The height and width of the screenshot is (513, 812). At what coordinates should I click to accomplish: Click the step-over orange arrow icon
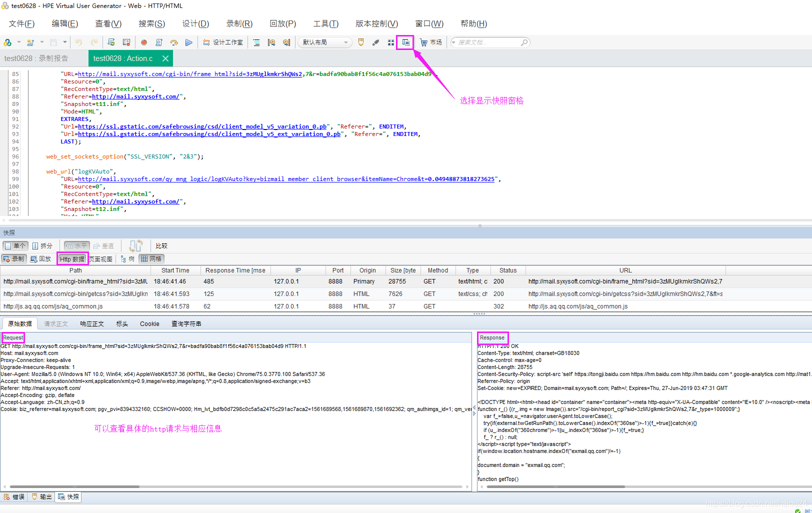(174, 42)
